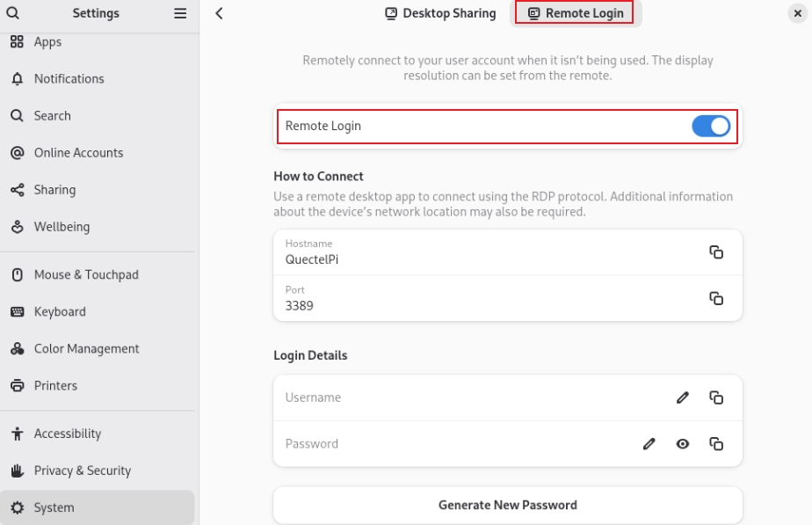Copy the Username field value
This screenshot has height=525, width=812.
716,397
